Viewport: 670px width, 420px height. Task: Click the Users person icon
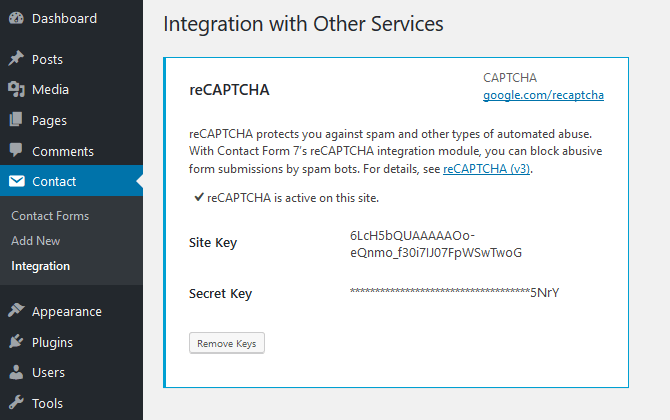(16, 373)
